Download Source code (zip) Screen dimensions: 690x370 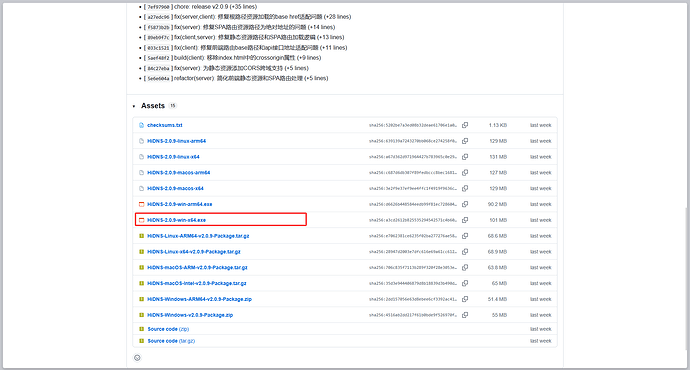(168, 329)
